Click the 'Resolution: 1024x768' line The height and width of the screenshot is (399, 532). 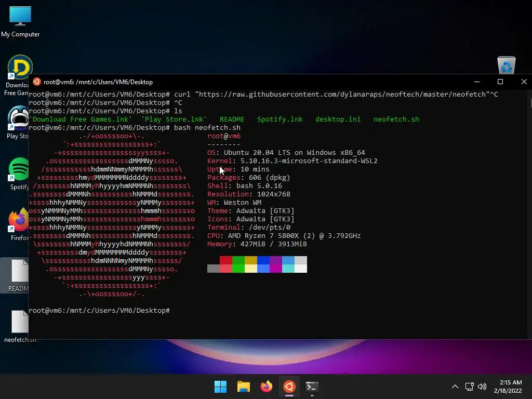click(249, 194)
